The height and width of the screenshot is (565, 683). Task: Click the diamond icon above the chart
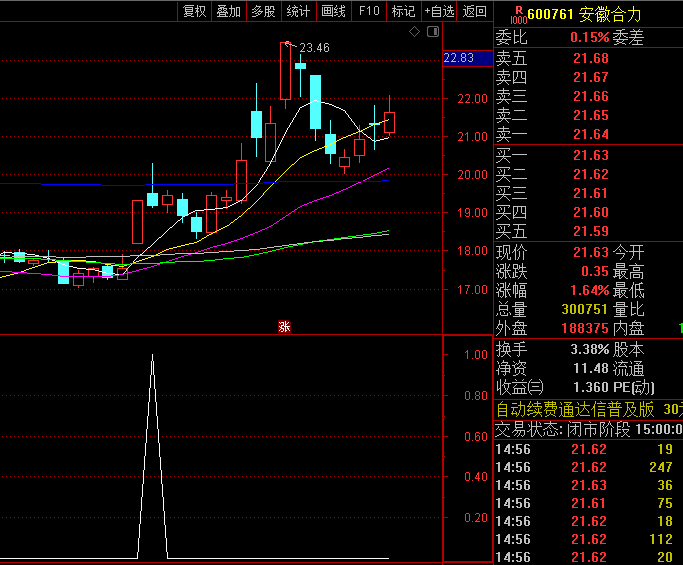coord(415,33)
